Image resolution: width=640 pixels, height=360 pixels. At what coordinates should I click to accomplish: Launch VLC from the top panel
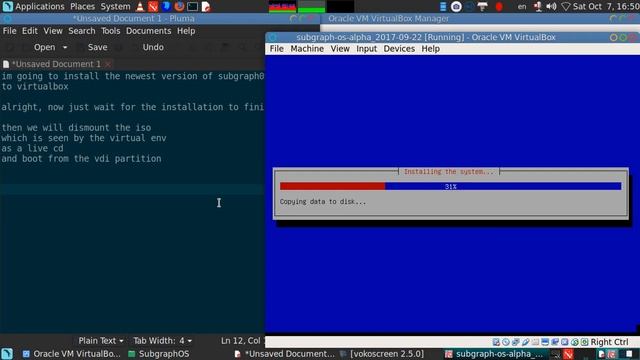140,7
